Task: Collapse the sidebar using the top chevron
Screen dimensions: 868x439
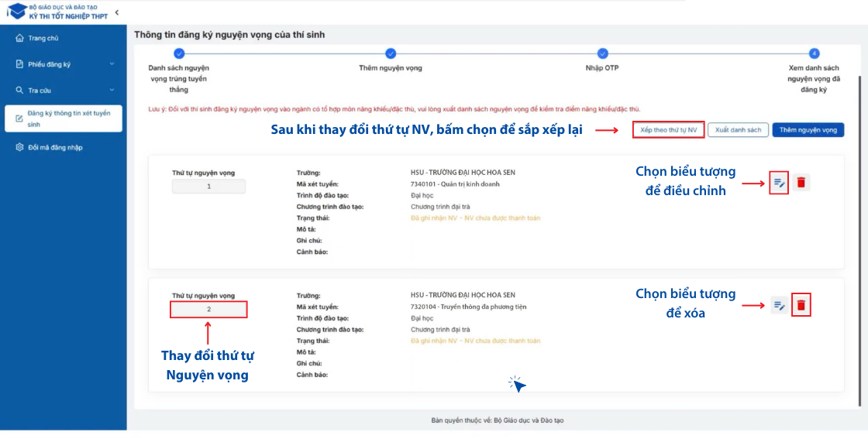Action: [117, 12]
